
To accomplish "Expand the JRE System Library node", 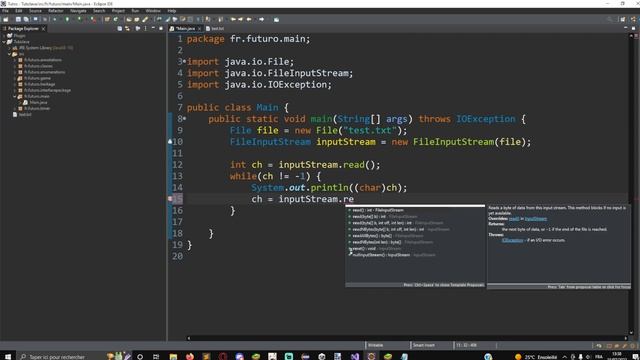I will click(9, 48).
